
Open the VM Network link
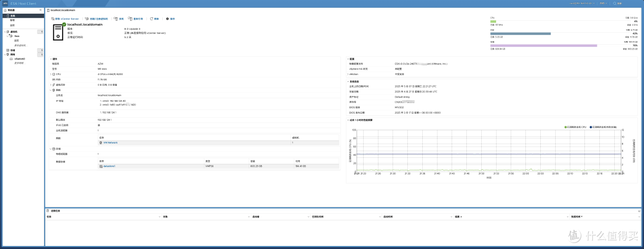click(110, 142)
